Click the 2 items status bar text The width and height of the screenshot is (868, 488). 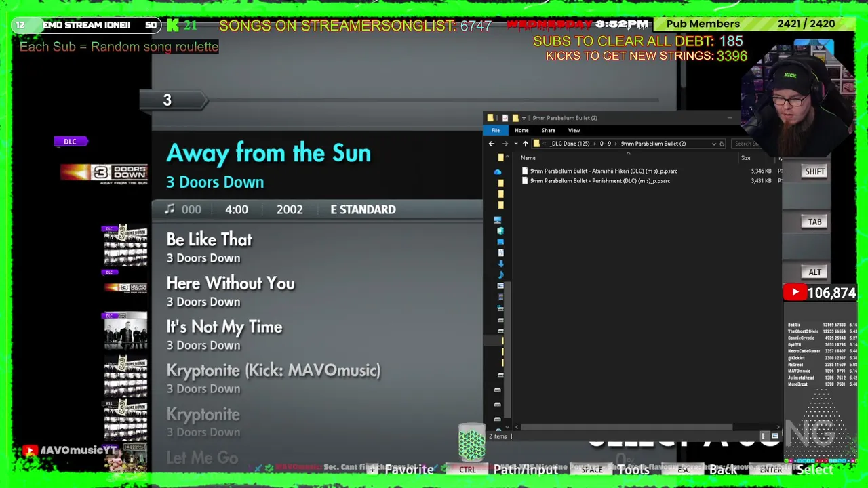(x=498, y=436)
